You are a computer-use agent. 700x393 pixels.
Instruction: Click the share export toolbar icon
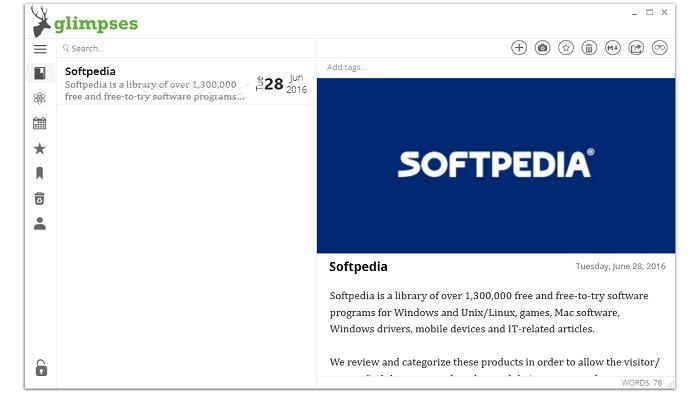tap(636, 48)
